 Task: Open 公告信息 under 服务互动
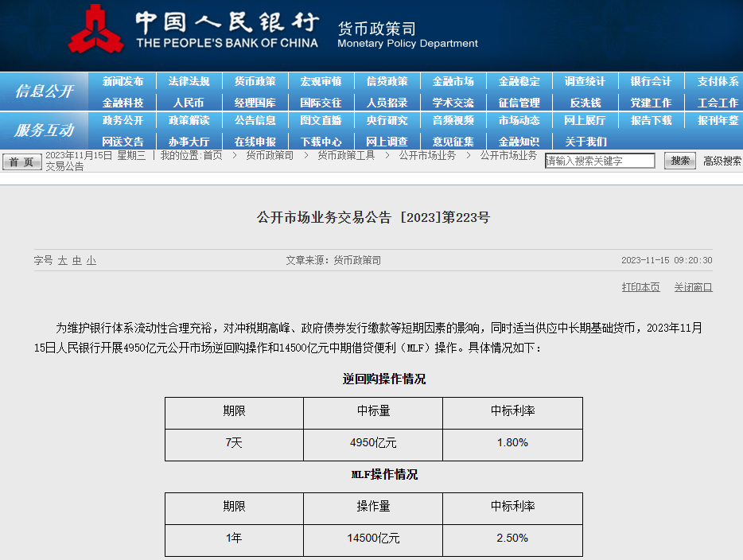coord(255,120)
